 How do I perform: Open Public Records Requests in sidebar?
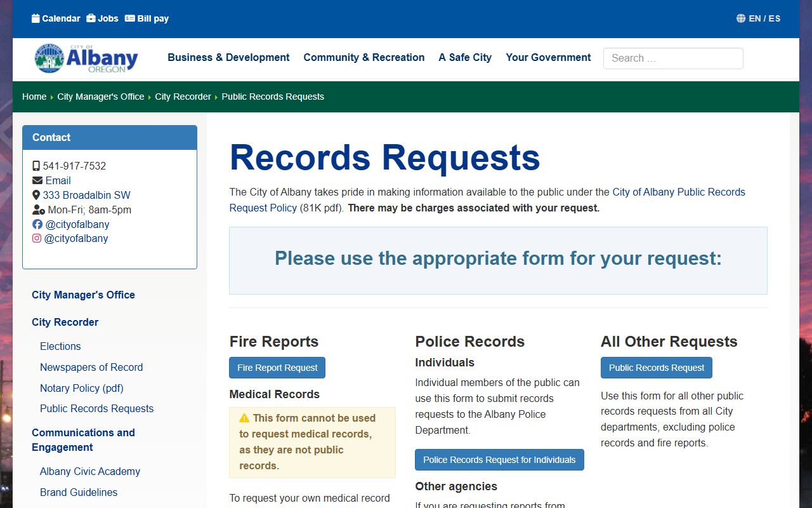[96, 408]
